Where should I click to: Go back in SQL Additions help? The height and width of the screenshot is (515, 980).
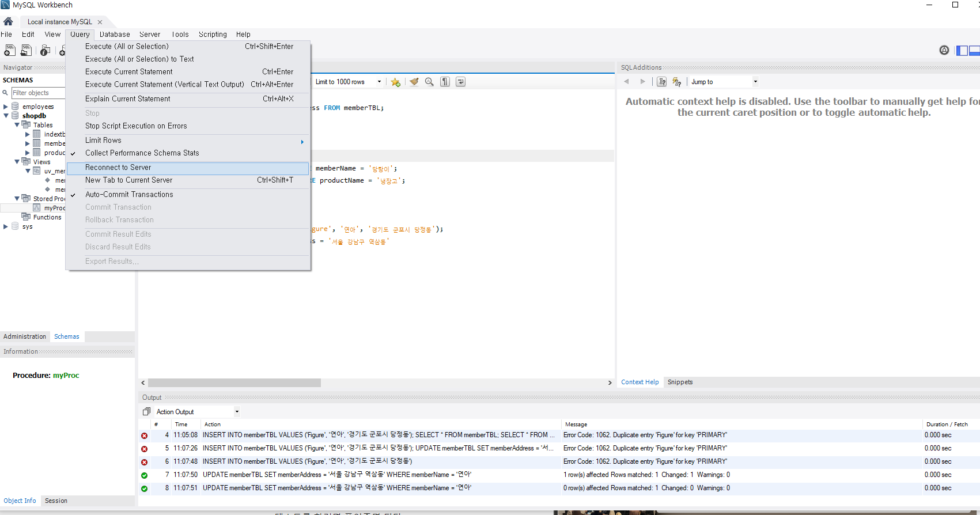point(626,82)
